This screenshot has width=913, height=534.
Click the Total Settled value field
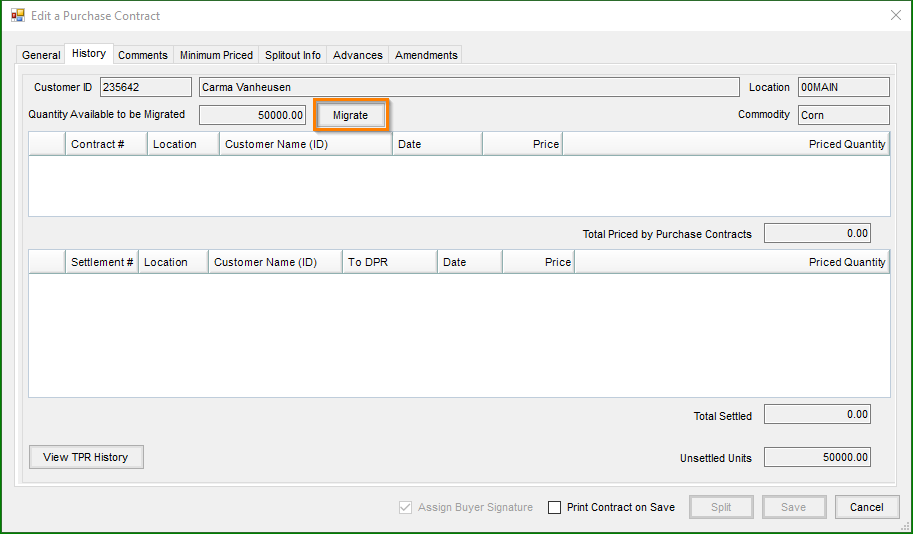pyautogui.click(x=818, y=415)
